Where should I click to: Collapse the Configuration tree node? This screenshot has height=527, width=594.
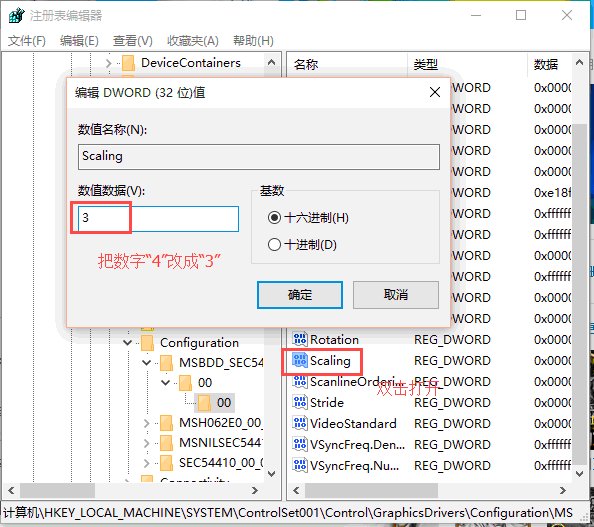click(128, 343)
